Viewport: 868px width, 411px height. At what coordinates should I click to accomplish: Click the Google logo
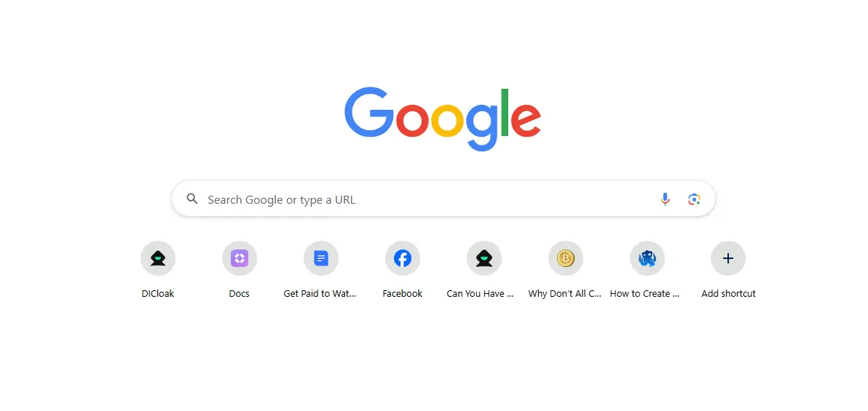(443, 119)
